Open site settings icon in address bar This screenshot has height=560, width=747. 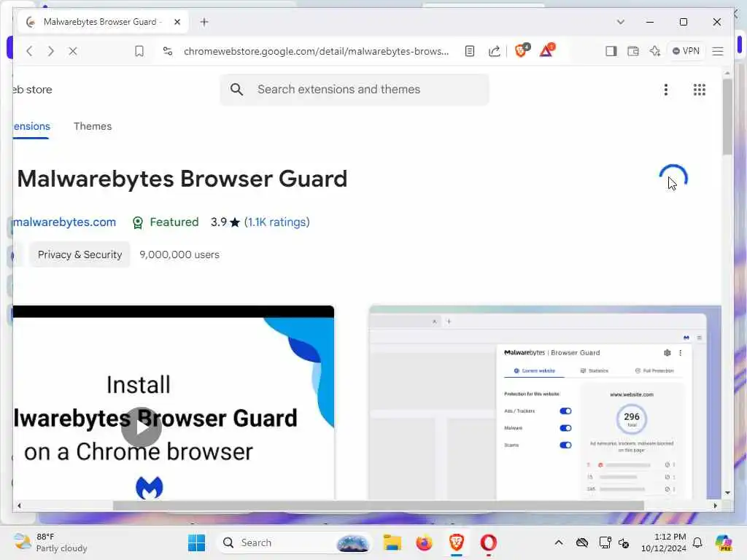coord(168,51)
